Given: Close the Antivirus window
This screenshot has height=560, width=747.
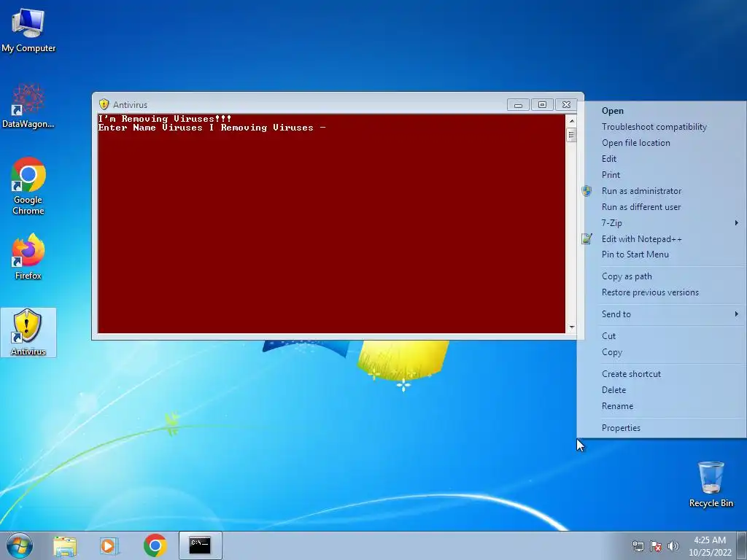Looking at the screenshot, I should click(x=566, y=105).
